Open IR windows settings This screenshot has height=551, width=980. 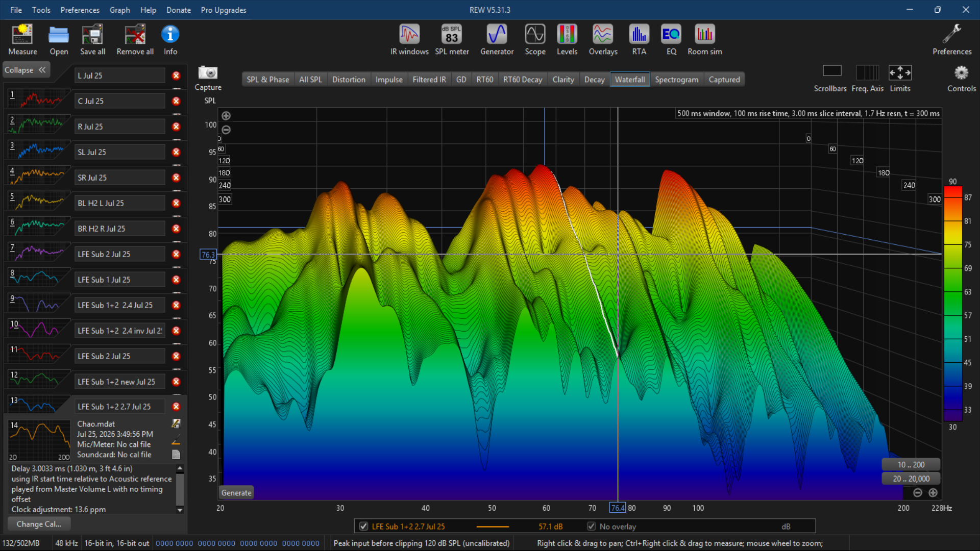[x=409, y=40]
